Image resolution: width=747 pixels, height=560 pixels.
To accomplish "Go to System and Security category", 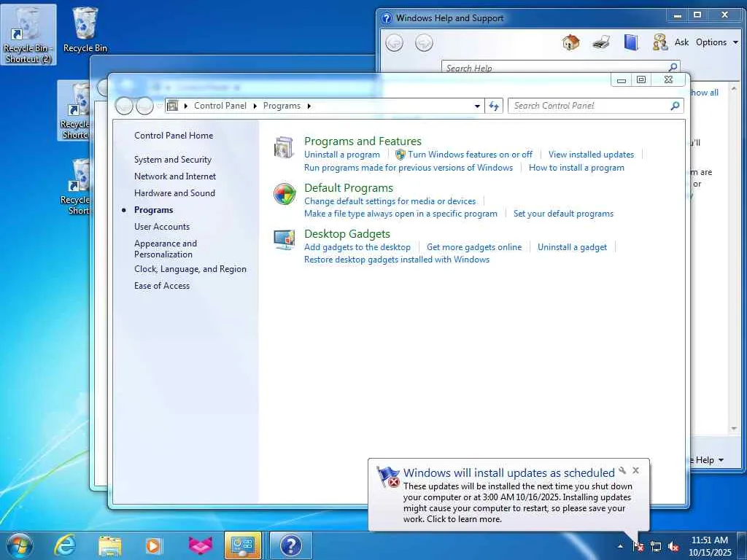I will 172,160.
